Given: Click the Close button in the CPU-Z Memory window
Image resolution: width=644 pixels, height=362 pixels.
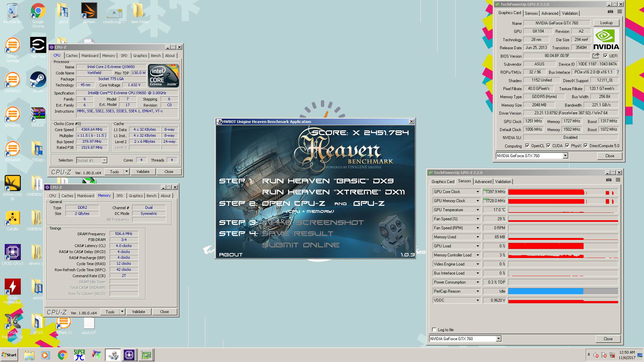Looking at the screenshot, I should click(x=164, y=312).
